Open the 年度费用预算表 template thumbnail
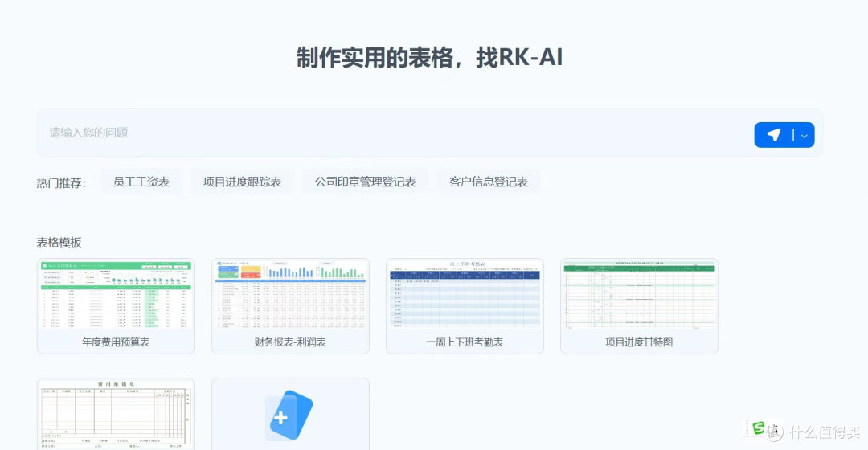 pos(116,295)
